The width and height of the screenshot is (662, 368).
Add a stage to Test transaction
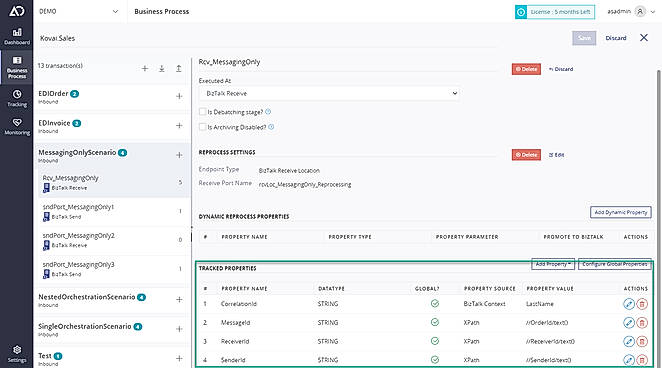pos(179,358)
